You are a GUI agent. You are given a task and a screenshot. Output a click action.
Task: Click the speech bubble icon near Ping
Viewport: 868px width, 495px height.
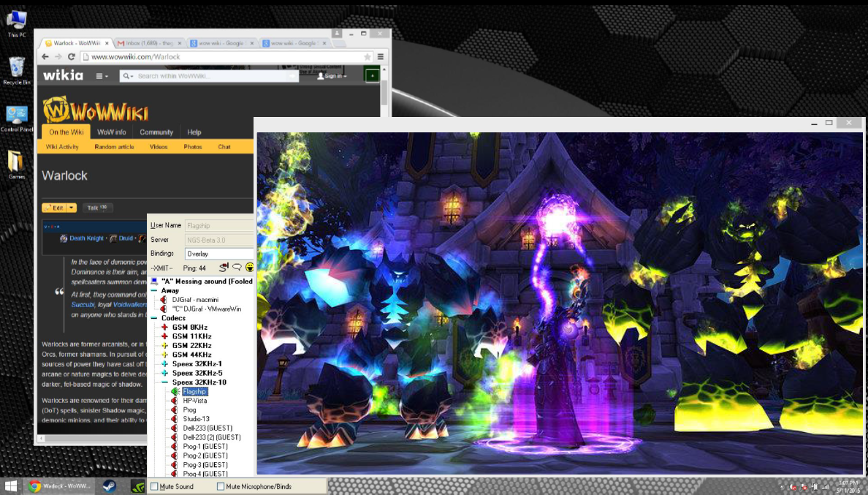tap(237, 268)
